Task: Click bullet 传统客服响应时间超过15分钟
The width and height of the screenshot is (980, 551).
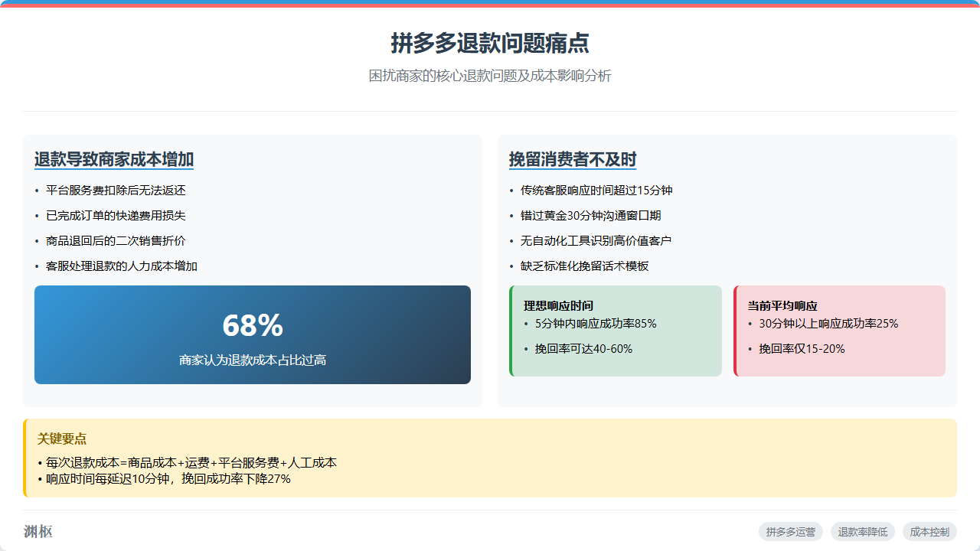Action: [x=596, y=191]
